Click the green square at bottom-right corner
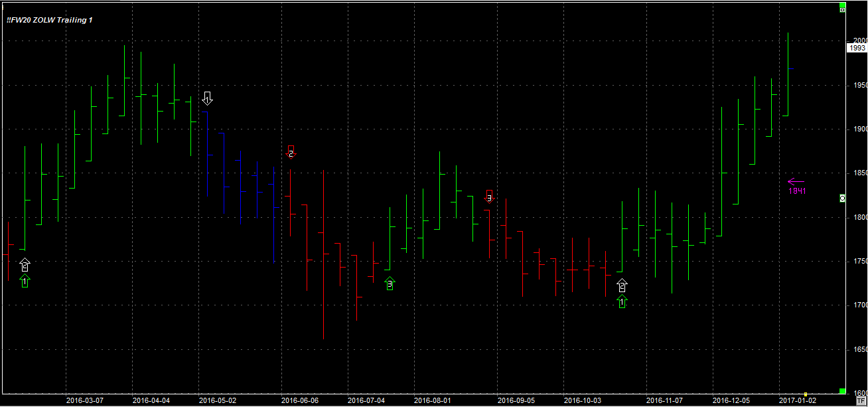 842,391
